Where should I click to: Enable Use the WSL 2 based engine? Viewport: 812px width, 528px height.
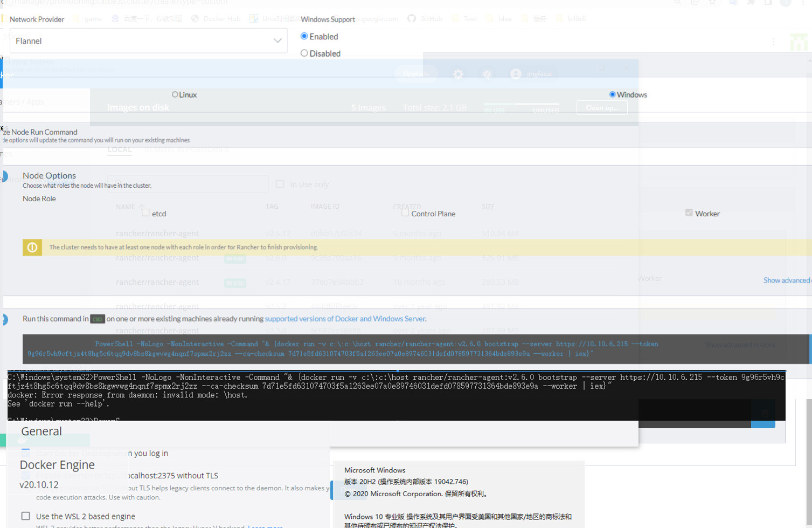(x=26, y=516)
